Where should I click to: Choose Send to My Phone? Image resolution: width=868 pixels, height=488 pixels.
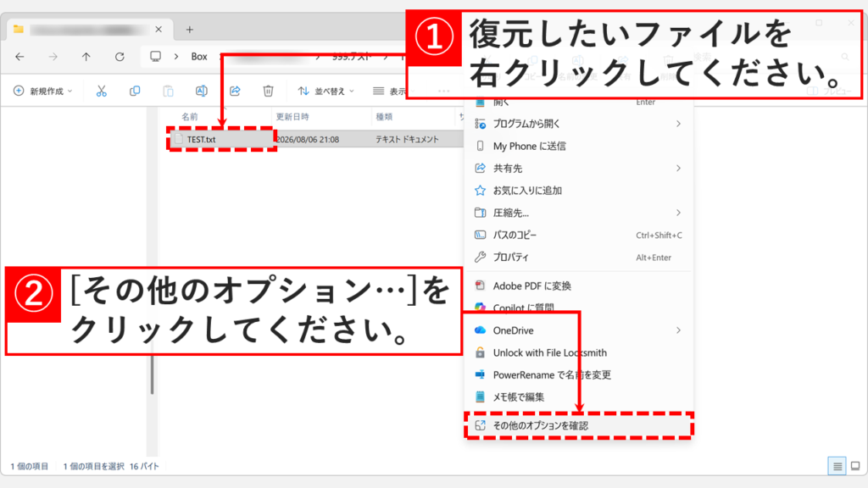pyautogui.click(x=578, y=146)
